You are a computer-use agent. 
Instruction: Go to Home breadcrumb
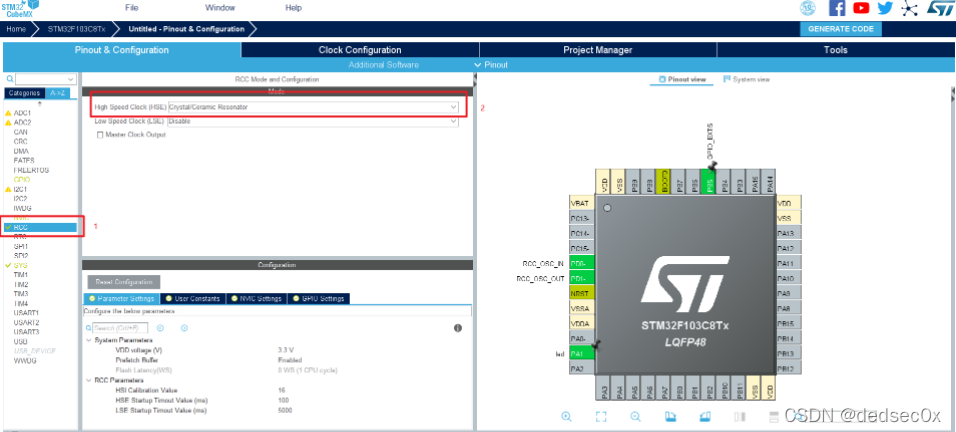point(16,29)
